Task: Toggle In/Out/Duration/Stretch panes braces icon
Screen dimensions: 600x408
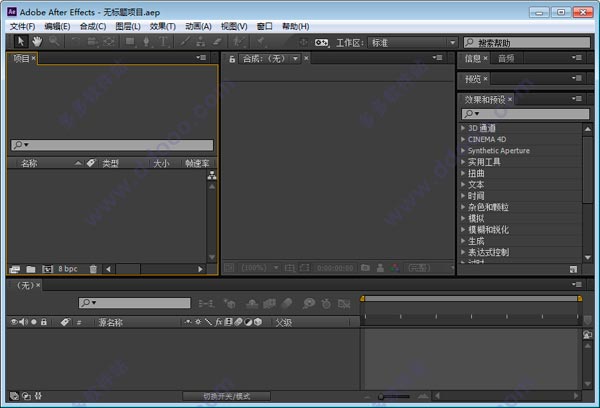Action: [x=38, y=396]
